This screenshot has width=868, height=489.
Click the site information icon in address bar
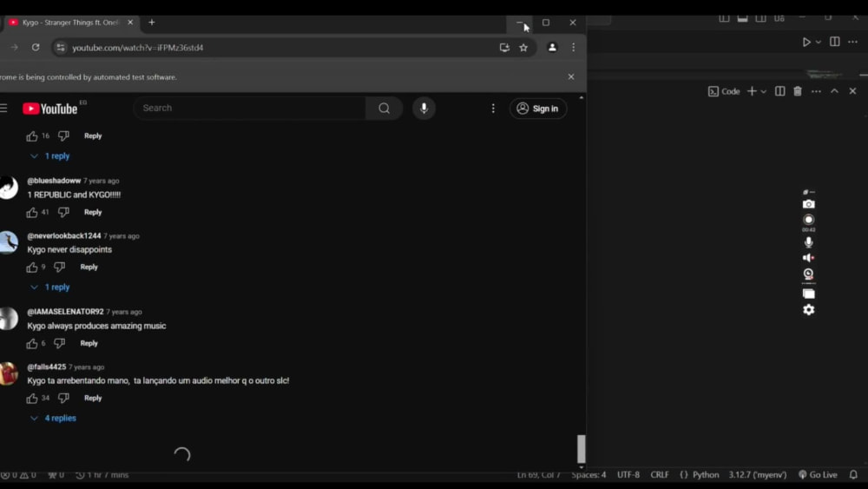tap(61, 48)
